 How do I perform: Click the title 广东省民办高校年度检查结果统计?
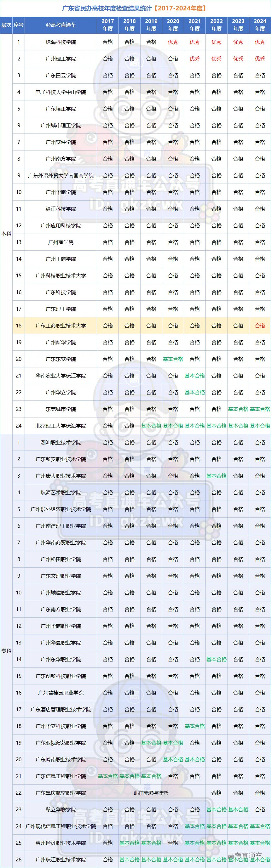tap(107, 8)
